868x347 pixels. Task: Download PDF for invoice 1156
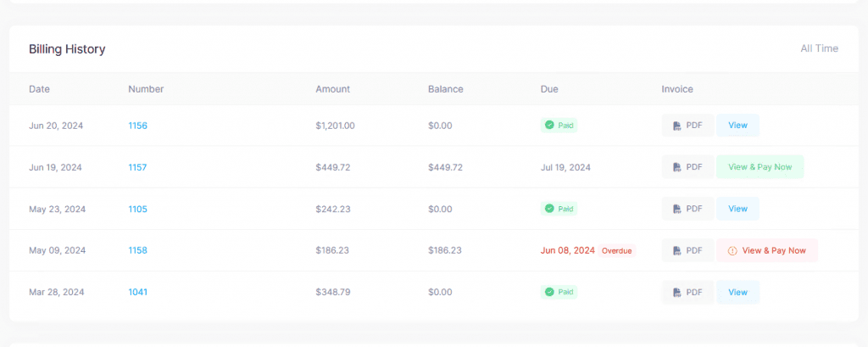point(687,126)
